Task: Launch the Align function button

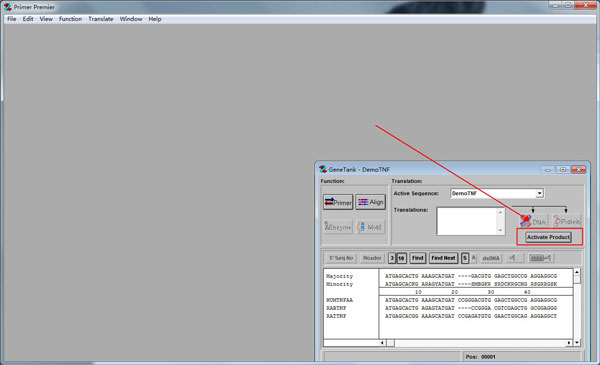Action: click(370, 202)
